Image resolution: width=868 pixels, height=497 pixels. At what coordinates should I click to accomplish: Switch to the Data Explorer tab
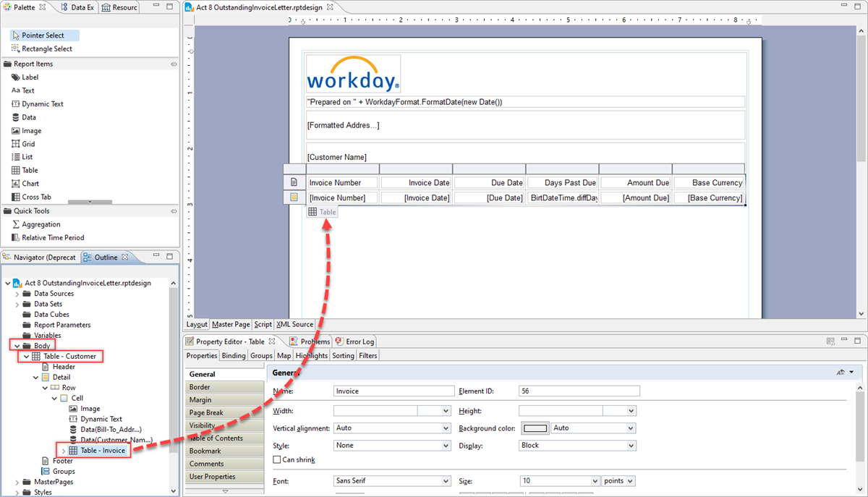[x=77, y=7]
